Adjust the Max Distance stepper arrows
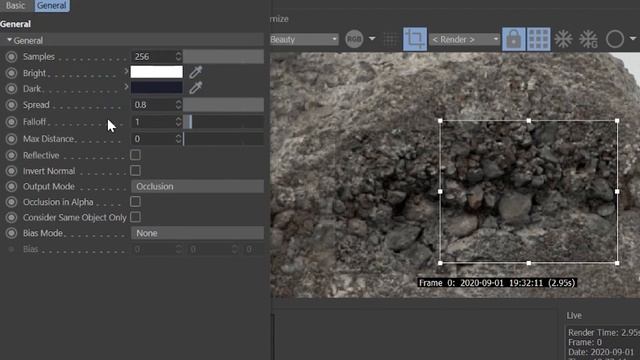Image resolution: width=640 pixels, height=360 pixels. point(178,139)
